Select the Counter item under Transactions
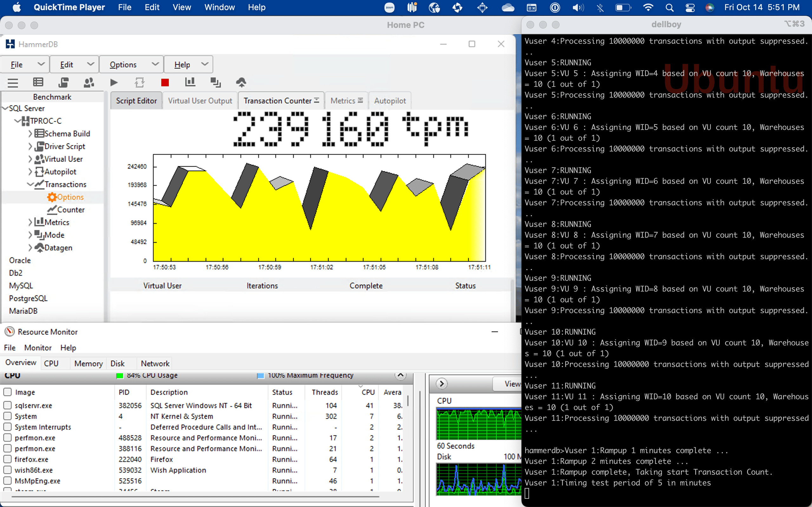This screenshot has height=507, width=812. pyautogui.click(x=70, y=210)
